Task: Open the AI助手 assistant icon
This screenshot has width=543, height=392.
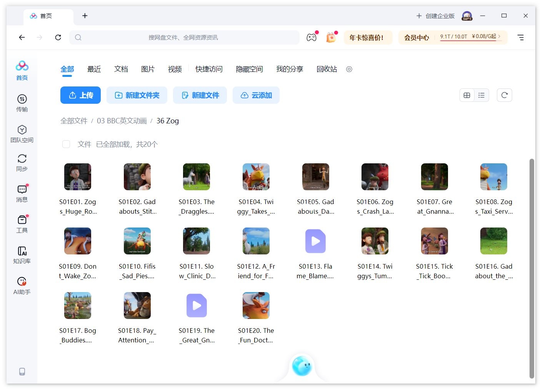Action: point(22,286)
